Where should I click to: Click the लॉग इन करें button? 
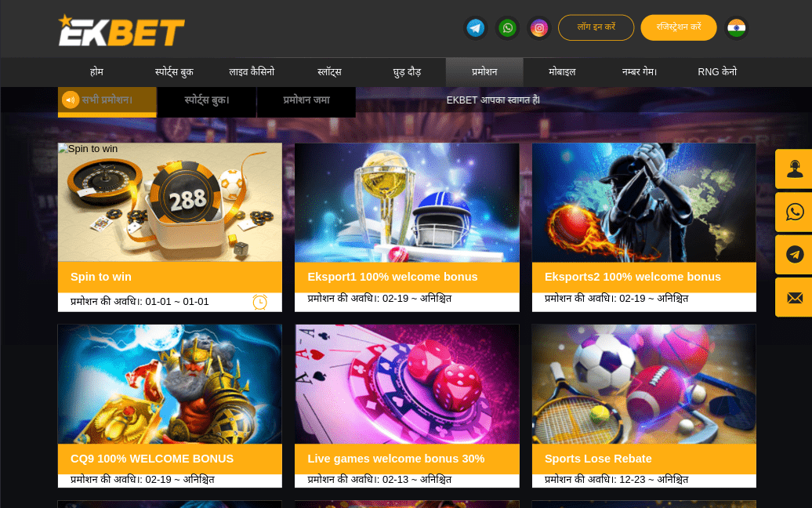(x=596, y=27)
